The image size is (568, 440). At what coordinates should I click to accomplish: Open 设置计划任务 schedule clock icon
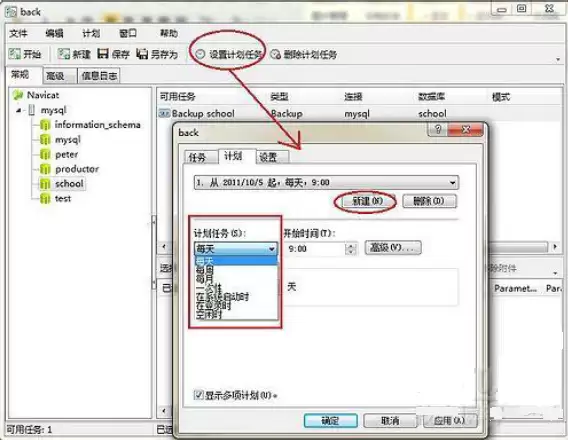click(200, 54)
